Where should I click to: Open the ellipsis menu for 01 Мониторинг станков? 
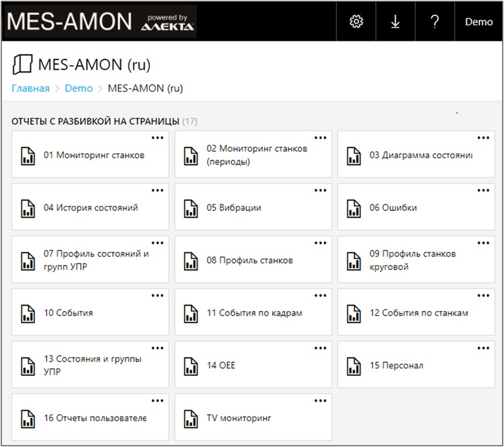[158, 138]
